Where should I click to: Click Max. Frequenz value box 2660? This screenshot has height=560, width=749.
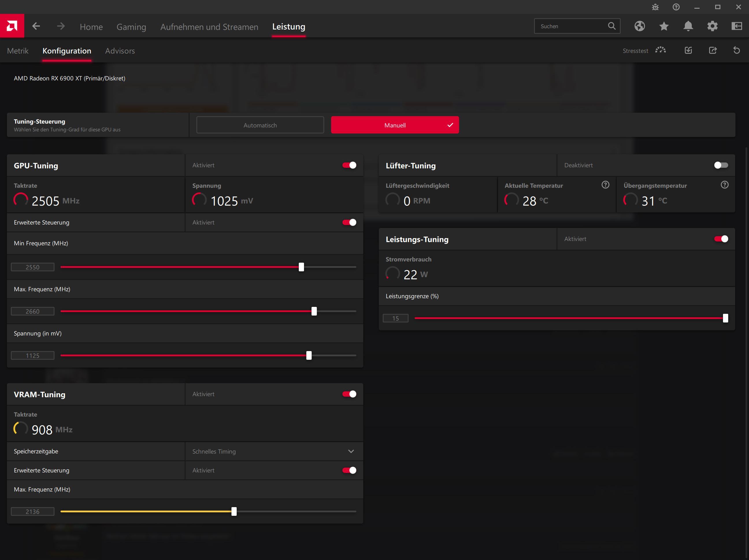pyautogui.click(x=32, y=311)
